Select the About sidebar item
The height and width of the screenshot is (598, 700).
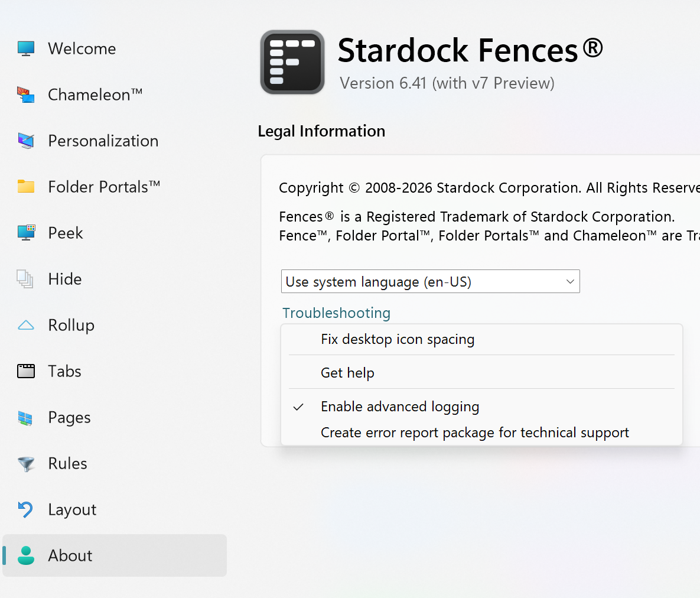coord(70,555)
